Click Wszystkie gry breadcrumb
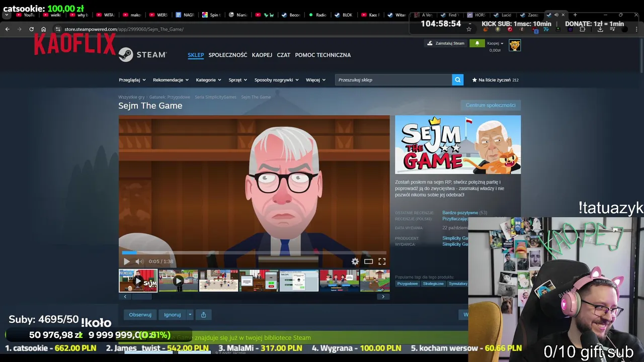 pos(131,97)
